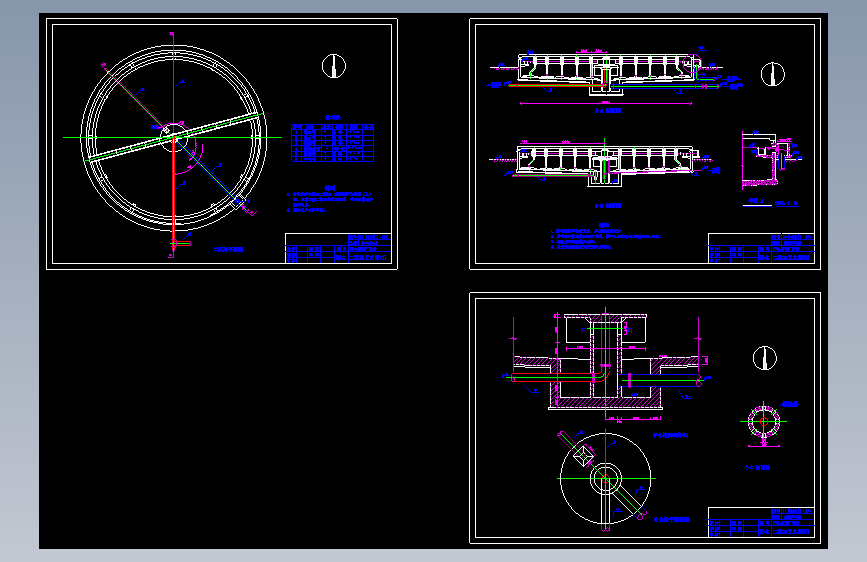Click the caption under the lower tank section view

click(x=608, y=205)
